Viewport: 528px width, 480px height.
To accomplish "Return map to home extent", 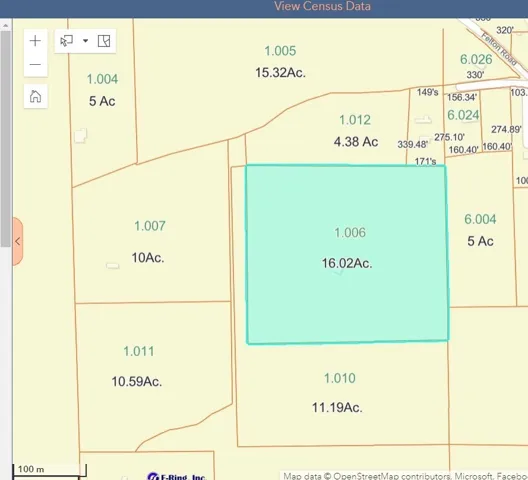I will tap(35, 96).
